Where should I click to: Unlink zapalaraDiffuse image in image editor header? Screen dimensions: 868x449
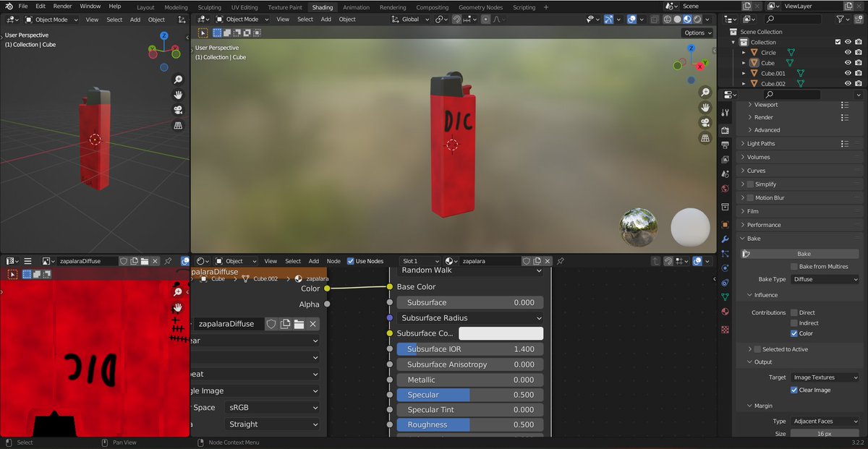156,261
